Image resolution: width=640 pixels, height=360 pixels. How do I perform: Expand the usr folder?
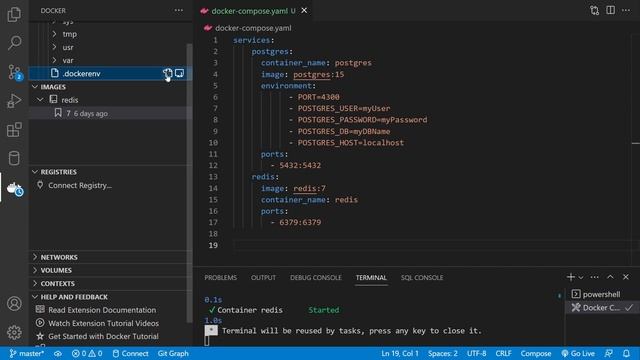click(54, 47)
